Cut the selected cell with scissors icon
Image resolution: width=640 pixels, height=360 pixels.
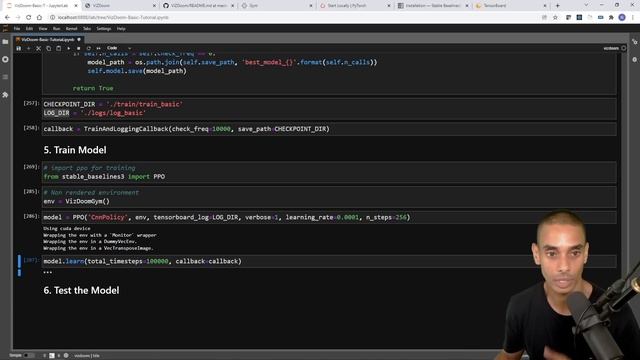(38, 48)
